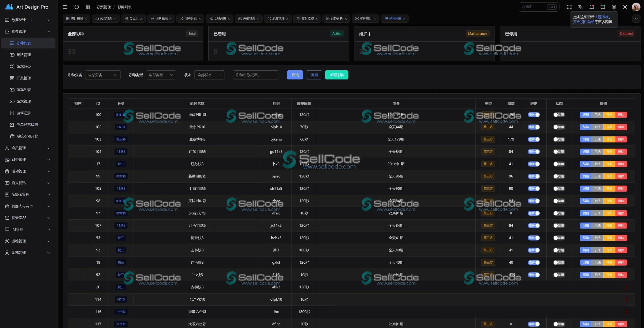Switch theme using the sun icon
Screen dimensions: 644x328
pyautogui.click(x=625, y=7)
